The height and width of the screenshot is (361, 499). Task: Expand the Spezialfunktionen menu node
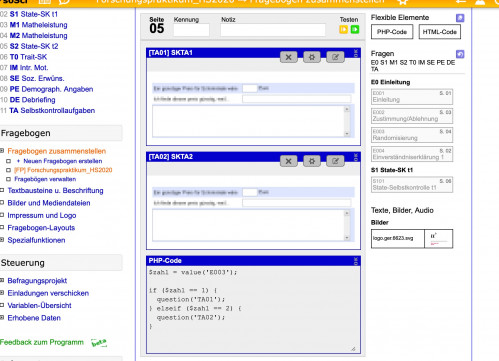2,240
